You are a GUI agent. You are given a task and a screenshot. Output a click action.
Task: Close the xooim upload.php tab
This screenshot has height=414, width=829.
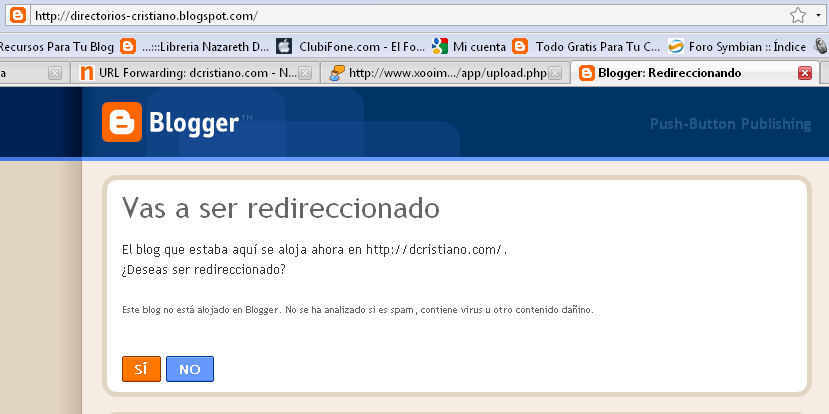(x=555, y=73)
